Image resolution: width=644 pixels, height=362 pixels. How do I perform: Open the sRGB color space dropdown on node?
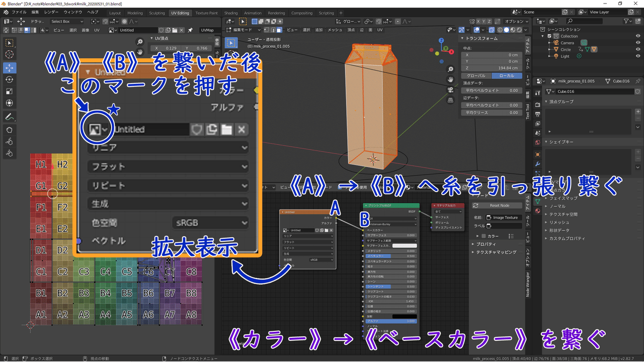pos(320,260)
